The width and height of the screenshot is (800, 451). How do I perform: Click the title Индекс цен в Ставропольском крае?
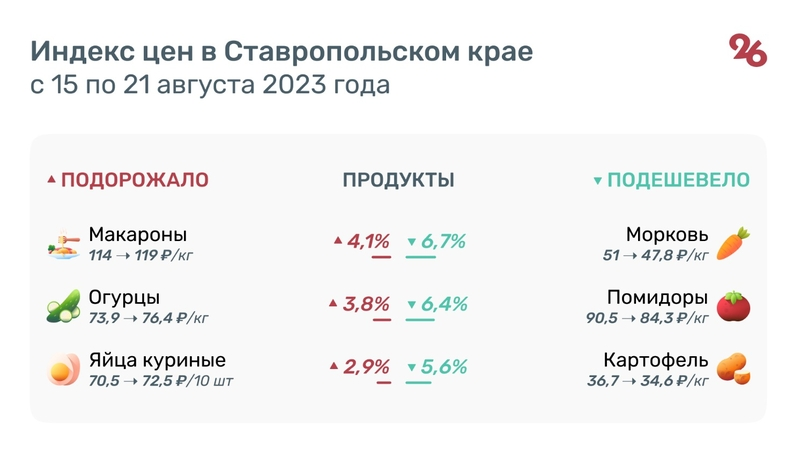[282, 51]
